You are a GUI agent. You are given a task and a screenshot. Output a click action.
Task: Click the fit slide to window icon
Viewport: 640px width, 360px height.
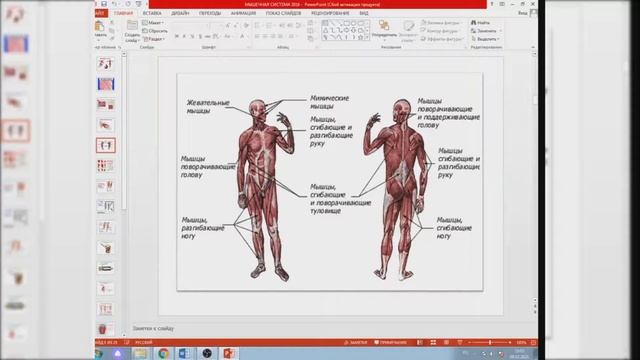point(533,342)
